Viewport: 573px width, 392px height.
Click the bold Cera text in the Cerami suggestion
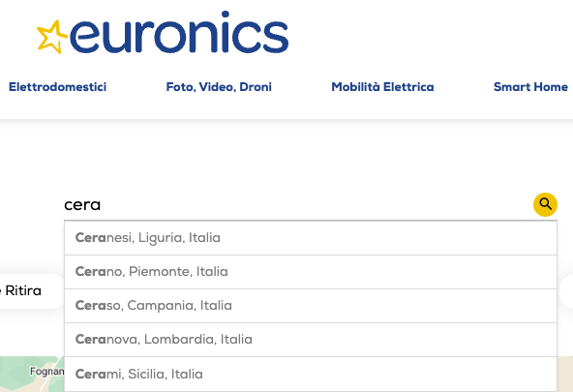90,375
